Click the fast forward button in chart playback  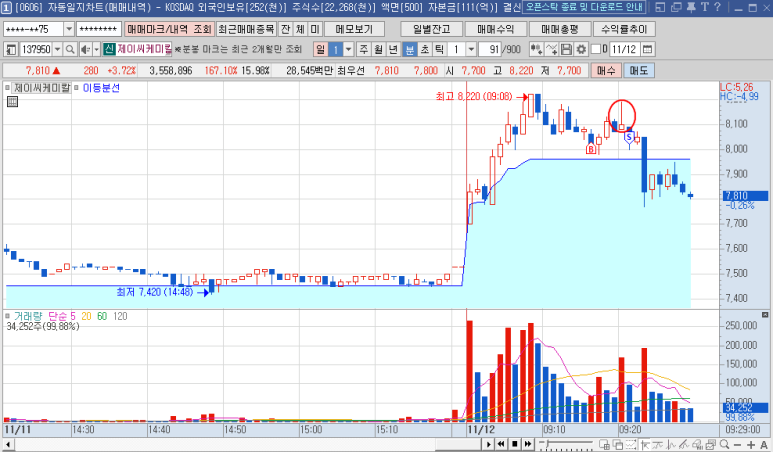coord(527,444)
